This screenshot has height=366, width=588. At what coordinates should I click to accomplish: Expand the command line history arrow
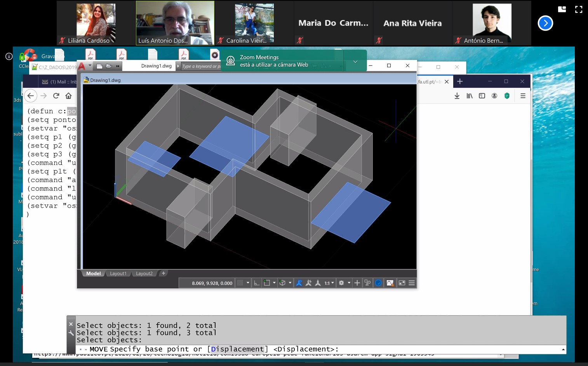(563, 350)
